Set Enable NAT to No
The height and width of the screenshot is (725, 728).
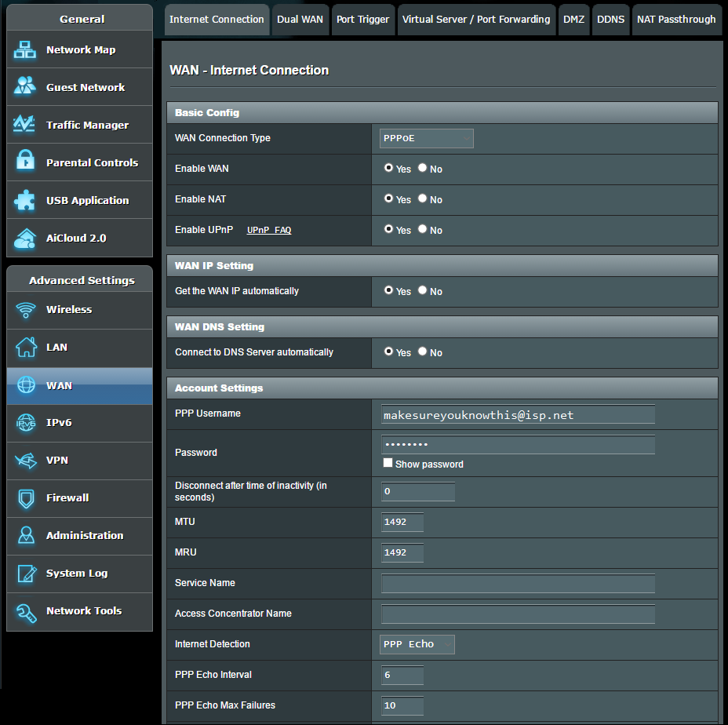click(x=422, y=199)
